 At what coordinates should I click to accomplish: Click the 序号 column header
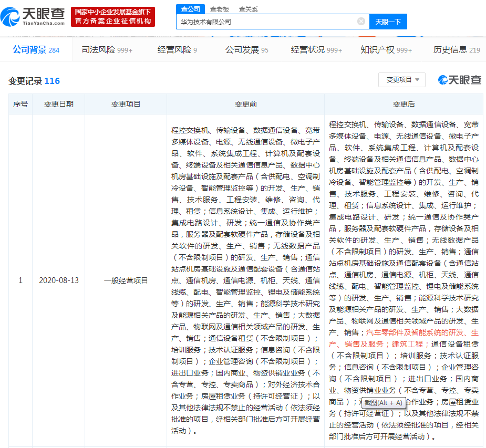click(20, 104)
